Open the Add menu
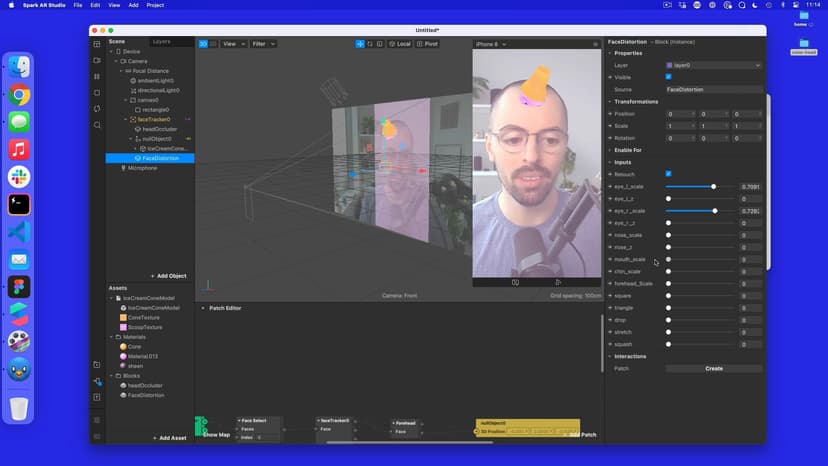828x466 pixels. click(x=134, y=5)
